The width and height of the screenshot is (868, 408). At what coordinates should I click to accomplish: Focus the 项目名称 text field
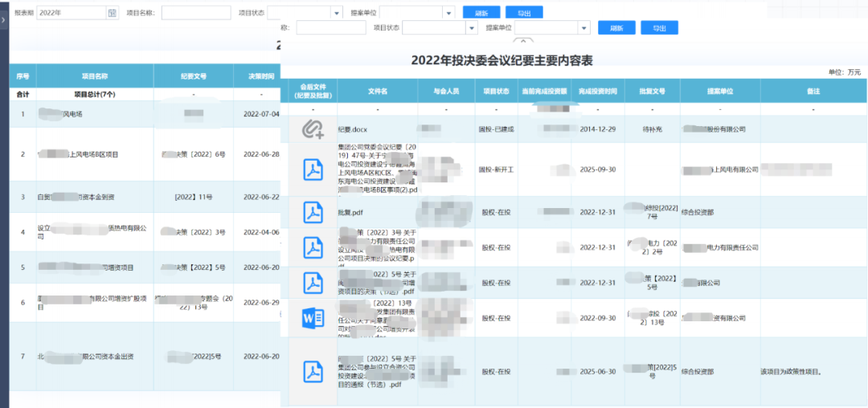click(x=196, y=13)
